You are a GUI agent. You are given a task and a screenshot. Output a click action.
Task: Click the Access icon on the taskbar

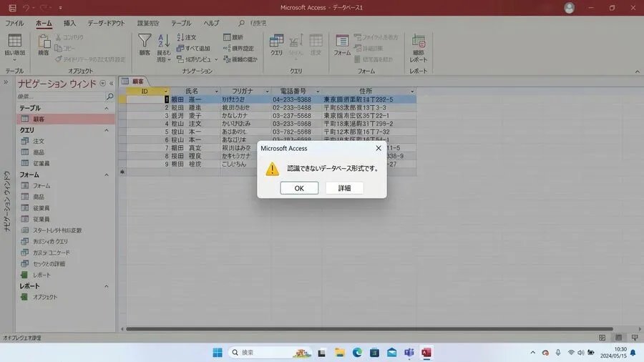(x=426, y=352)
